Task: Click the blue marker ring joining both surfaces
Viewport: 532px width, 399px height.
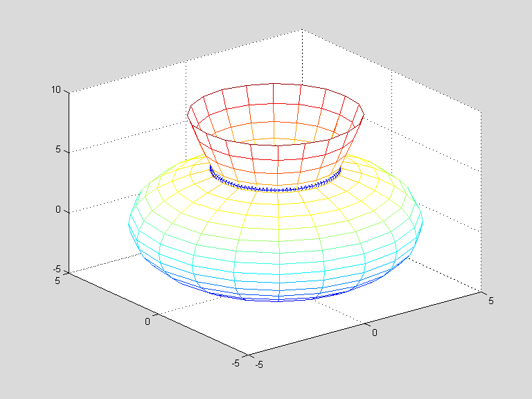Action: click(275, 179)
